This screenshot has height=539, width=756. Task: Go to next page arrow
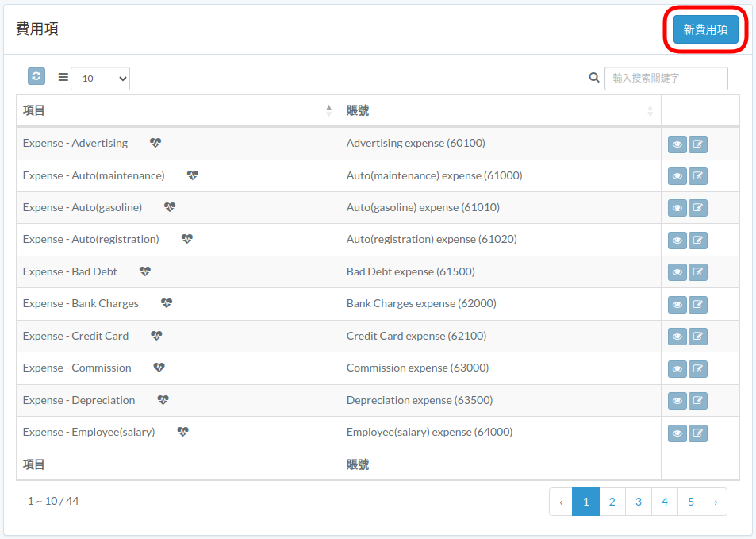[x=716, y=502]
